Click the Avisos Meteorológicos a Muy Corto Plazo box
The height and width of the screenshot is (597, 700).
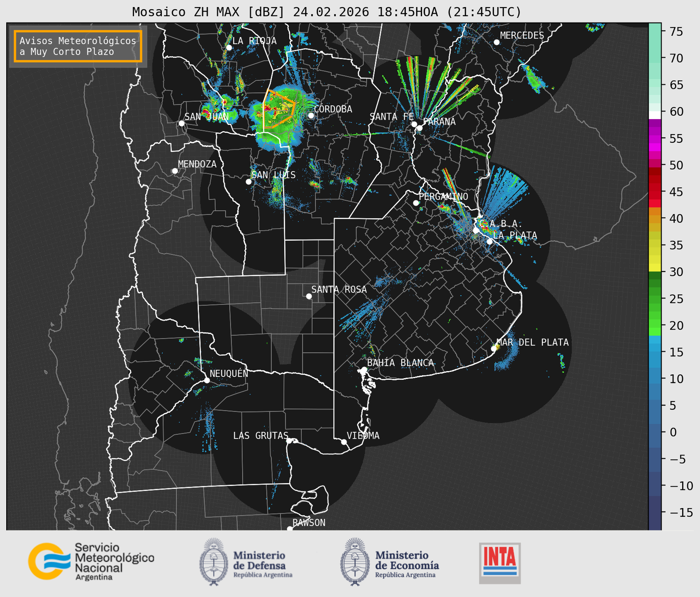[78, 46]
